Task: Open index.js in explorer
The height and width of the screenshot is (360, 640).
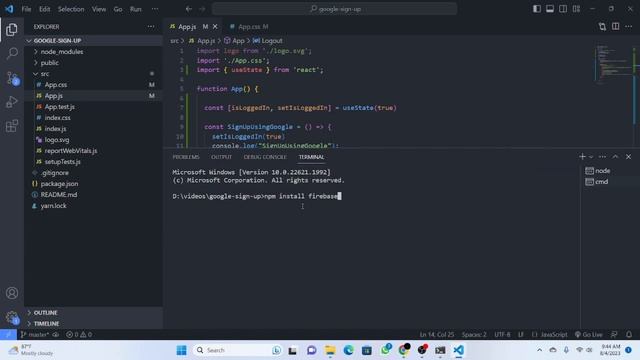Action: 93,129
